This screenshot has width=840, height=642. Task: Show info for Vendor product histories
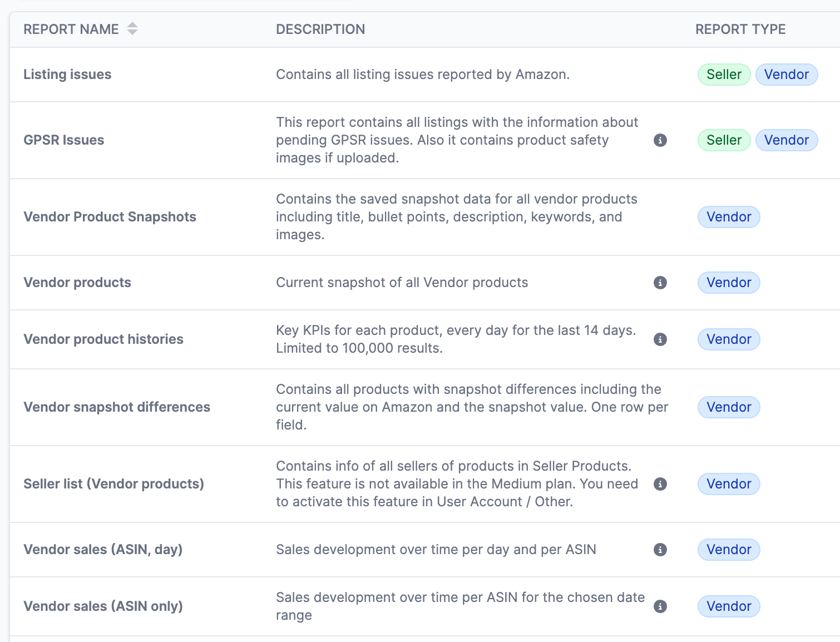[x=660, y=339]
